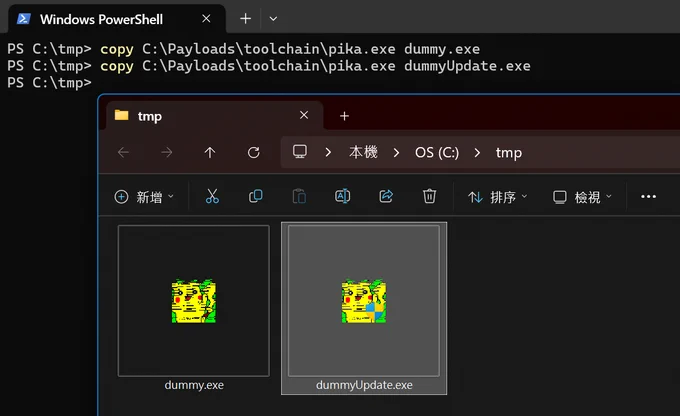Select the dummy.exe file thumbnail
The width and height of the screenshot is (680, 416).
tap(193, 301)
